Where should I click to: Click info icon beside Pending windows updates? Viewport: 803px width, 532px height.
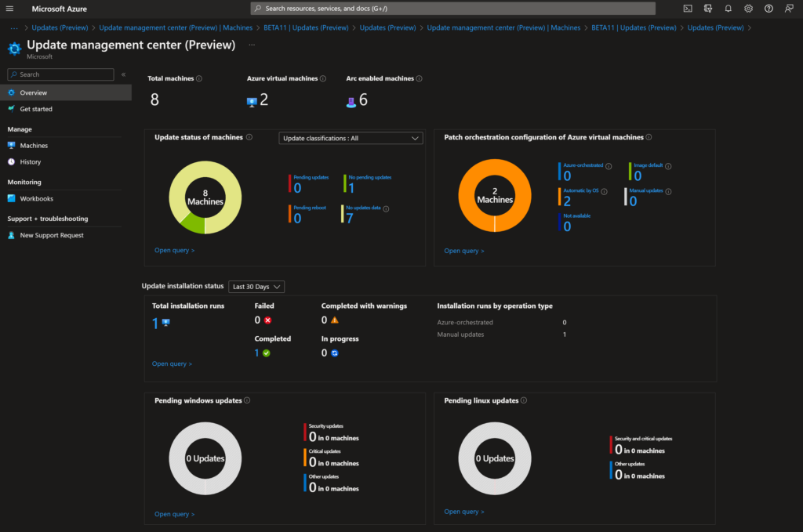tap(247, 400)
